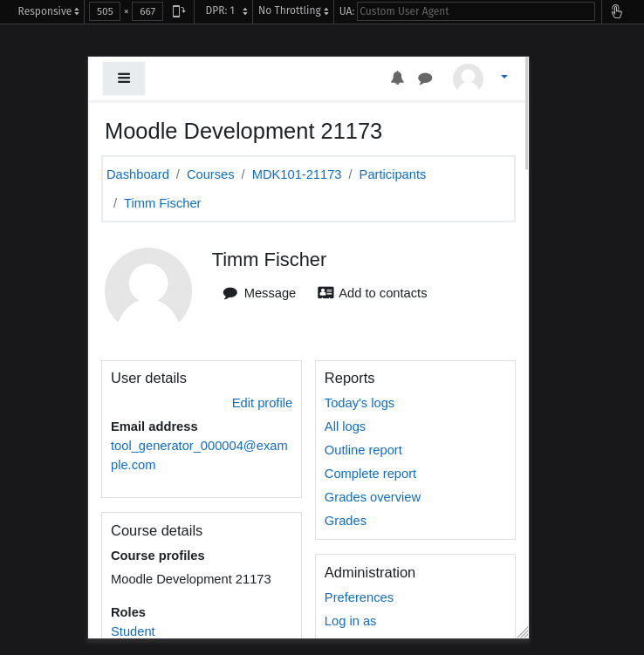Click the Moodle Development 21173 page heading
This screenshot has height=655, width=644.
point(243,131)
